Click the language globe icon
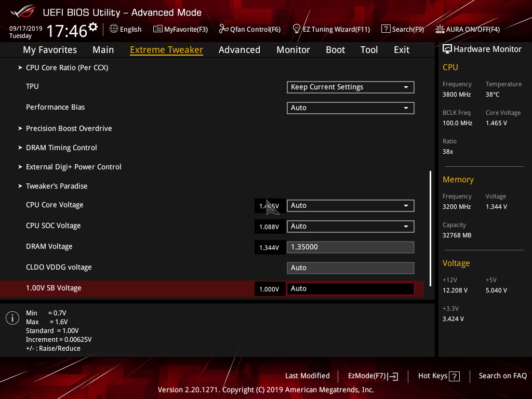 click(114, 29)
